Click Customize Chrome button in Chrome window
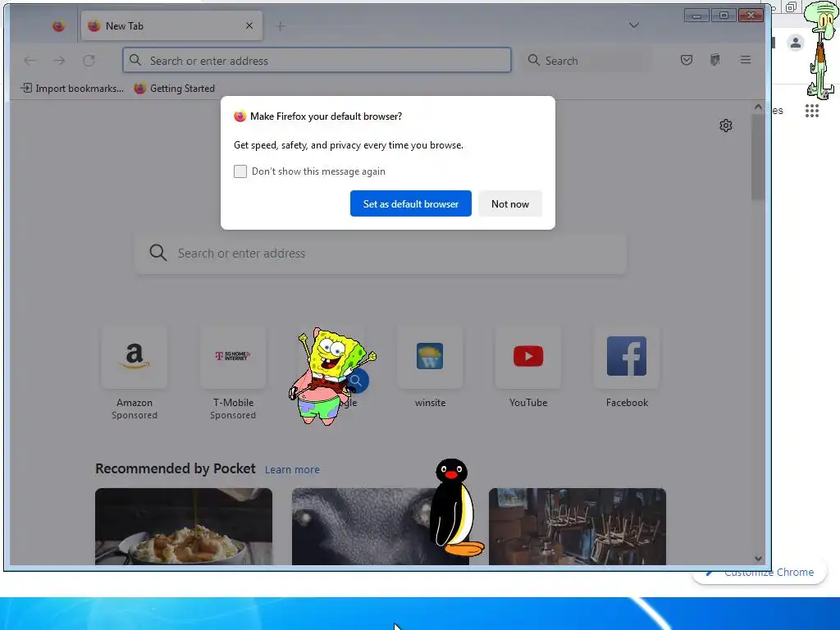The width and height of the screenshot is (840, 630). 760,572
